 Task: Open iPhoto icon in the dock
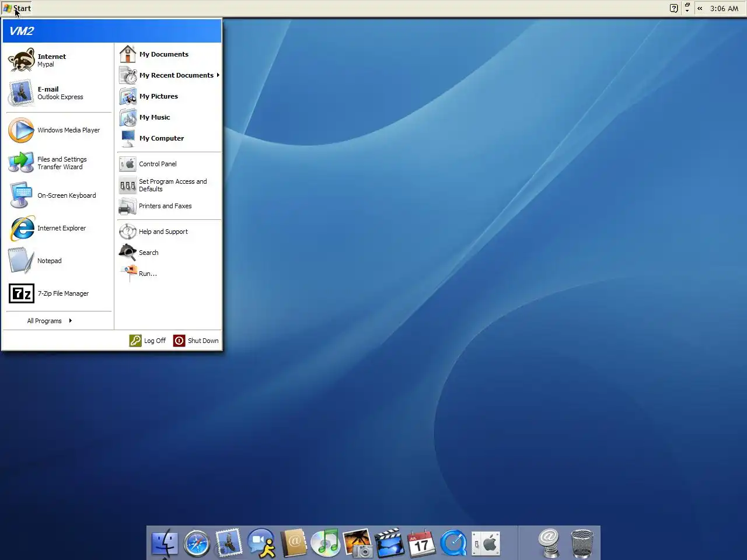[x=358, y=543]
